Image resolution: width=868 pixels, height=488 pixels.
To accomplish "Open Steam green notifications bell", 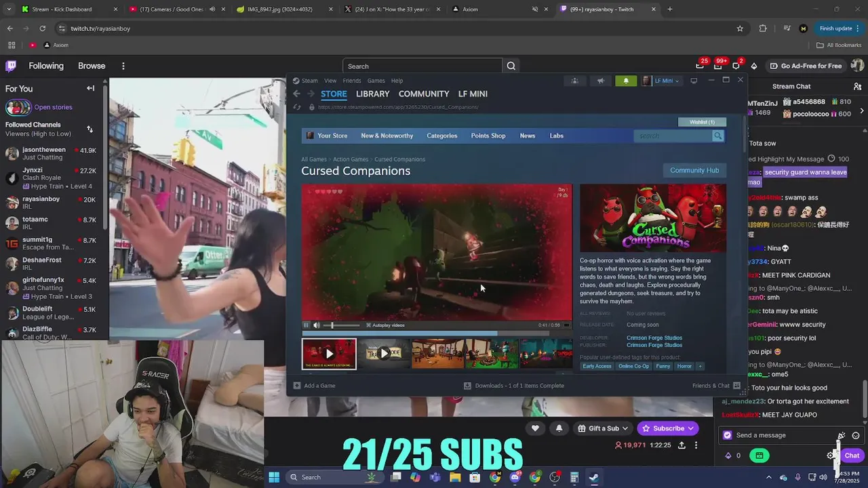I will 626,81.
